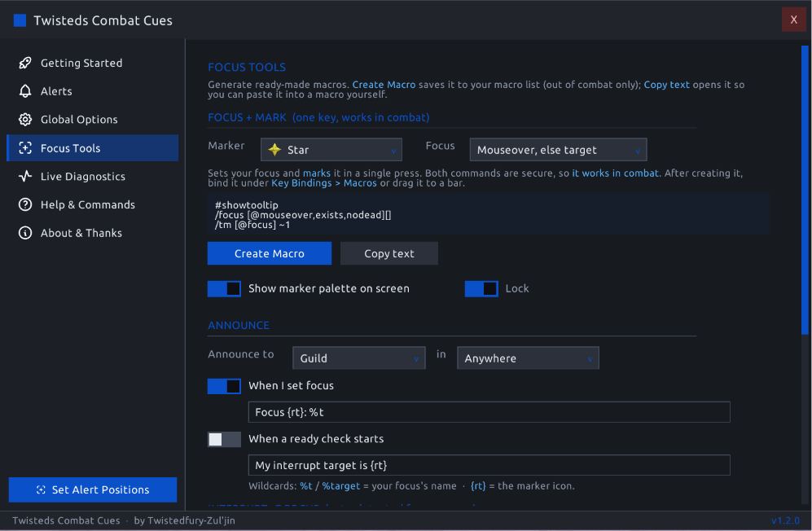Screen dimensions: 812x531
Task: Open Global Options in the sidebar
Action: (x=93, y=120)
